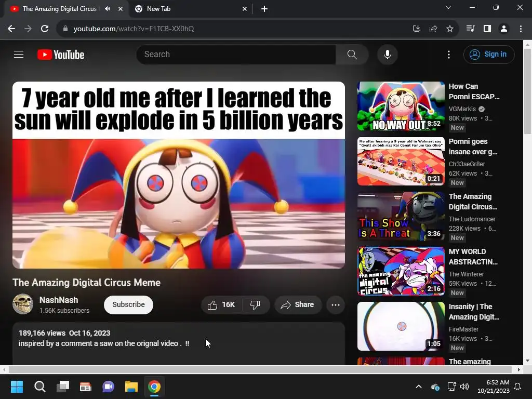Image resolution: width=532 pixels, height=399 pixels.
Task: Focus the YouTube search field
Action: tap(236, 54)
